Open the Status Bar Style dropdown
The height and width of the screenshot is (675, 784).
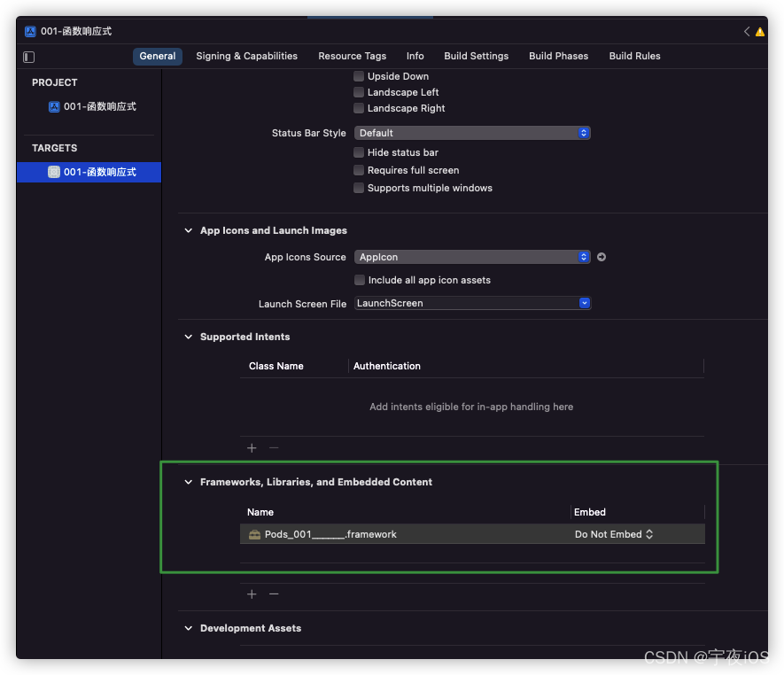[472, 133]
